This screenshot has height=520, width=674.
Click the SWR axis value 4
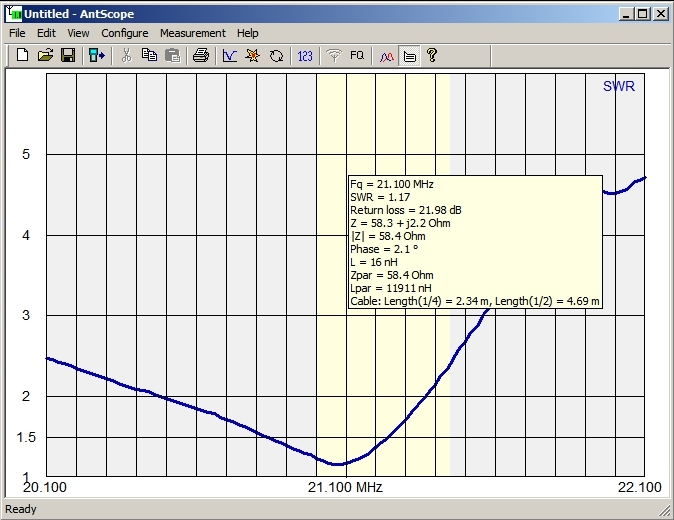coord(26,235)
